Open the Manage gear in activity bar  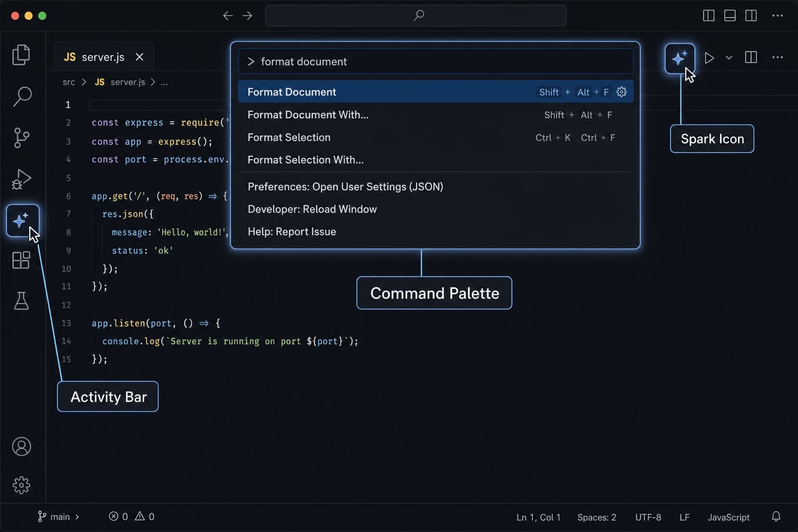coord(21,485)
